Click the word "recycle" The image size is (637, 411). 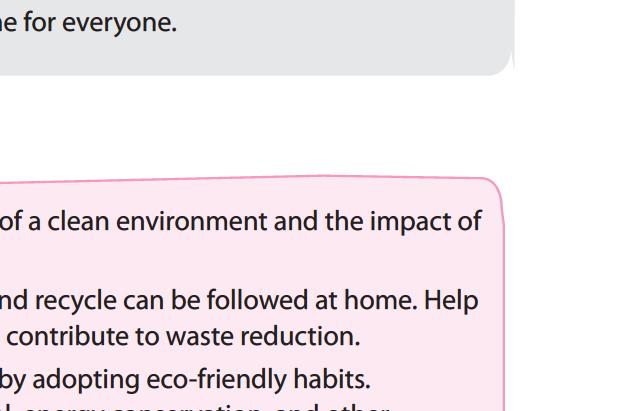75,302
